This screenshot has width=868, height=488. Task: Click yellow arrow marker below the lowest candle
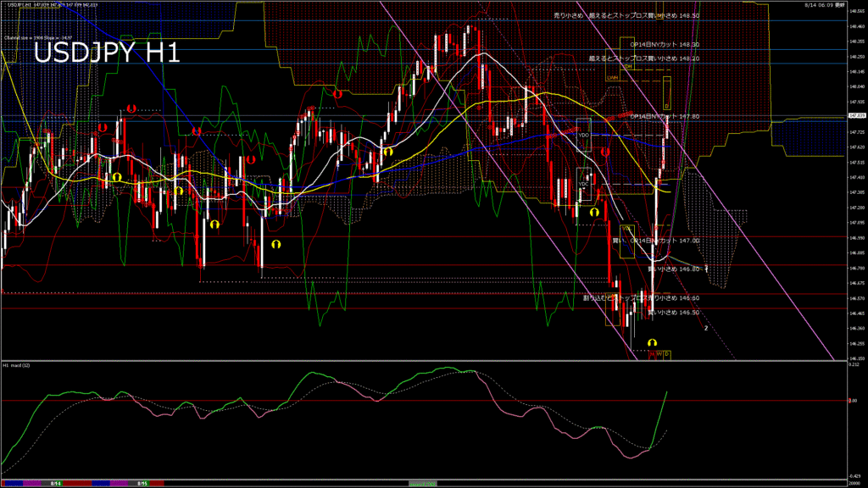click(652, 342)
